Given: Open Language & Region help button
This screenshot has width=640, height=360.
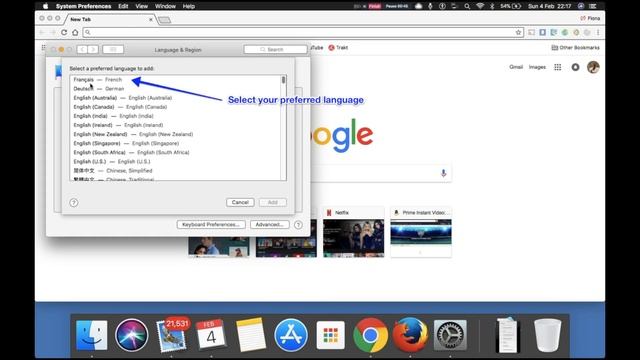Looking at the screenshot, I should [298, 224].
